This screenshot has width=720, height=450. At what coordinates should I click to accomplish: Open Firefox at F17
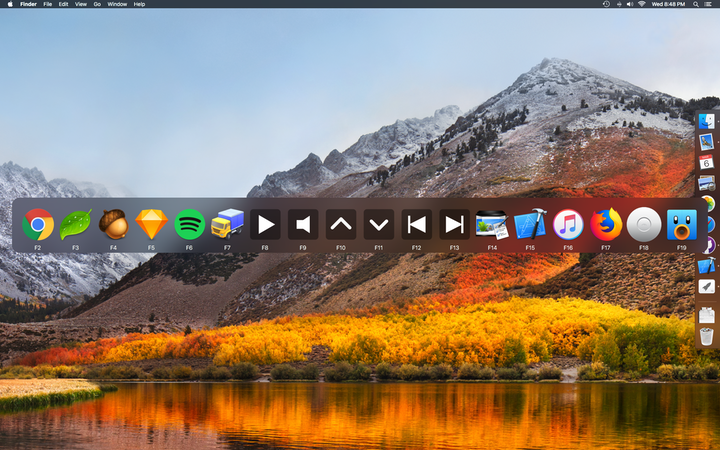click(x=606, y=224)
